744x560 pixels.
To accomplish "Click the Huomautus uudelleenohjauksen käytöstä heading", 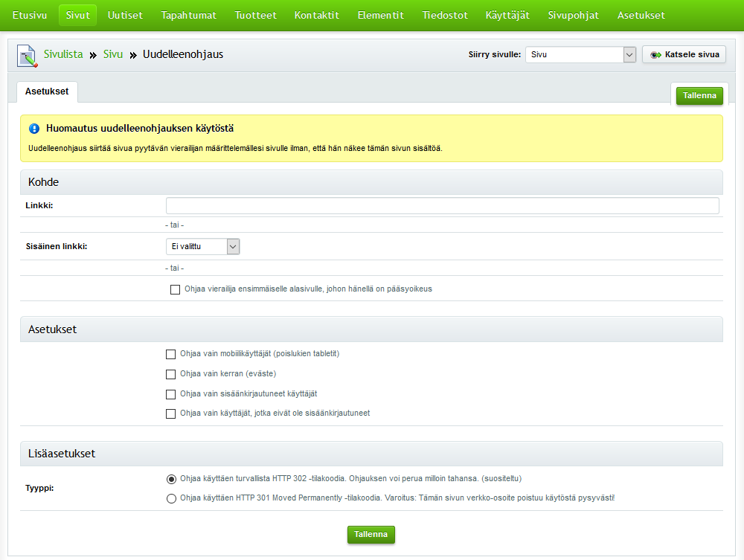I will [x=140, y=129].
